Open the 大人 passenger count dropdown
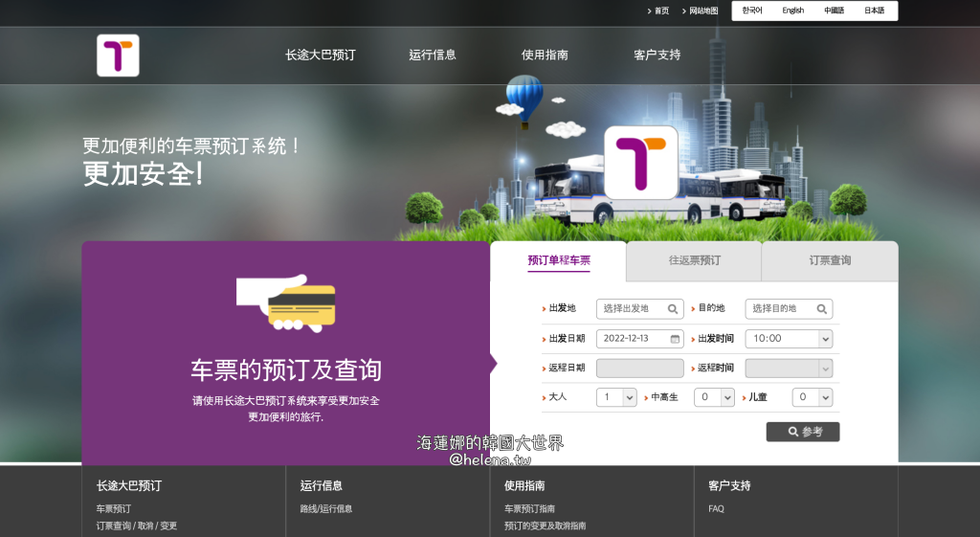Screen dimensions: 980x537 click(x=629, y=397)
